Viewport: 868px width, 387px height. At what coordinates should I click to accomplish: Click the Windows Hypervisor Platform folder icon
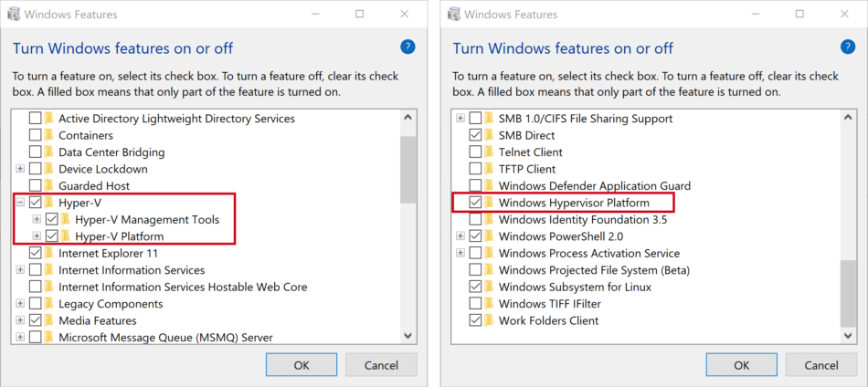coord(489,203)
